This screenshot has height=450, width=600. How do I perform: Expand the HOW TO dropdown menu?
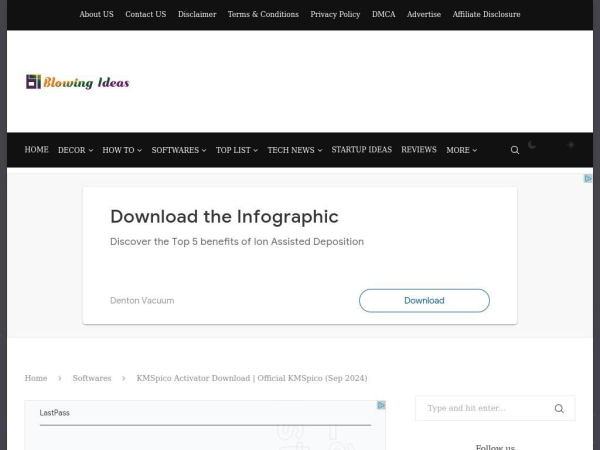(x=122, y=150)
